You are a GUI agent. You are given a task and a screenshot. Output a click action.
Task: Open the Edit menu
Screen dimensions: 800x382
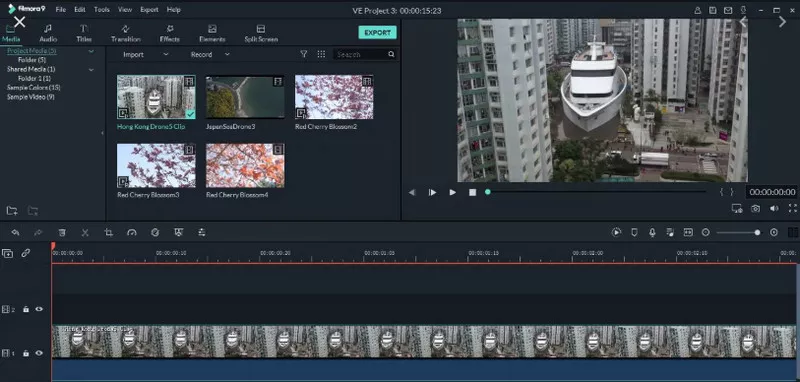click(80, 10)
